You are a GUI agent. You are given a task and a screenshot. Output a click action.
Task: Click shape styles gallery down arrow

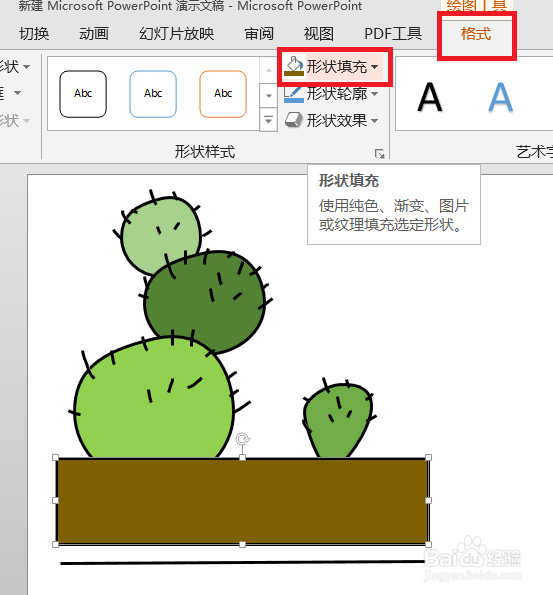point(269,95)
